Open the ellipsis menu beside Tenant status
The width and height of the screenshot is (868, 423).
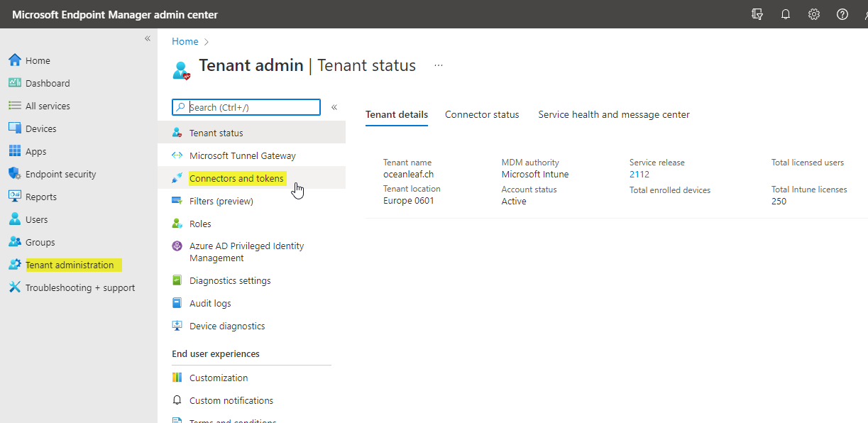pos(438,65)
